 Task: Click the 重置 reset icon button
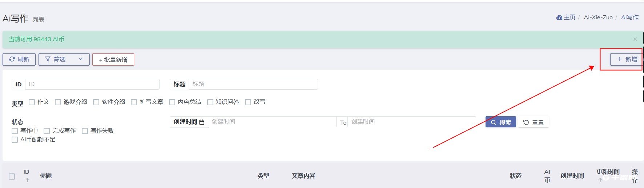tap(534, 122)
